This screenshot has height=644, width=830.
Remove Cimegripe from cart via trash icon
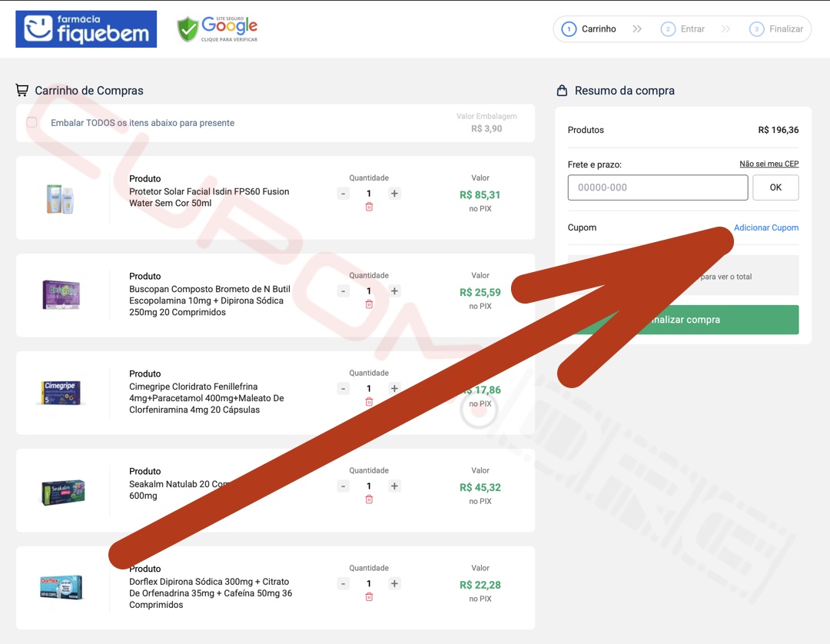[x=369, y=402]
